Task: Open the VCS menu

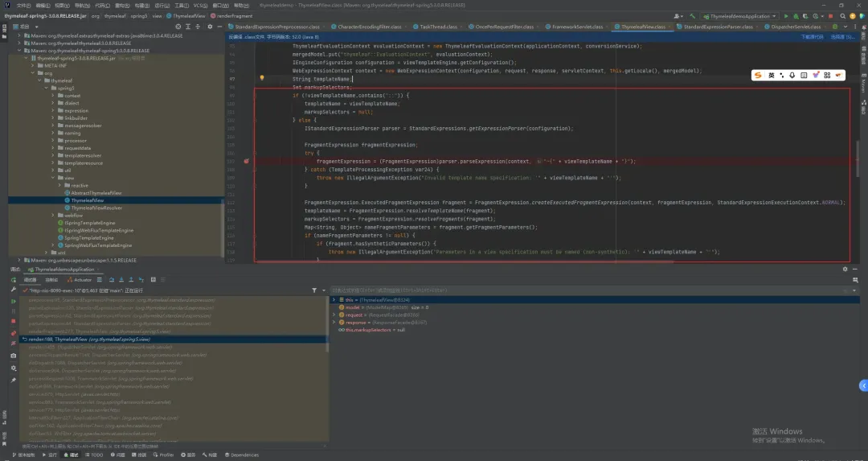Action: coord(200,5)
